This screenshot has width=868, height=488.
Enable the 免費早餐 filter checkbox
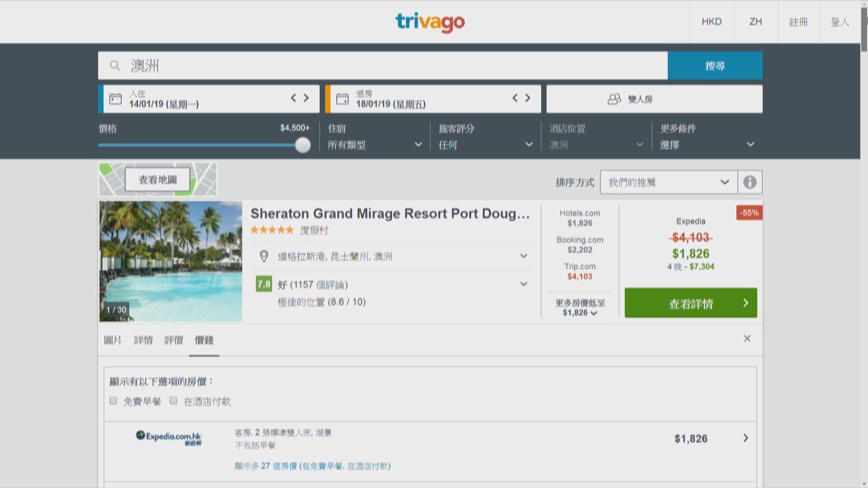pos(113,400)
